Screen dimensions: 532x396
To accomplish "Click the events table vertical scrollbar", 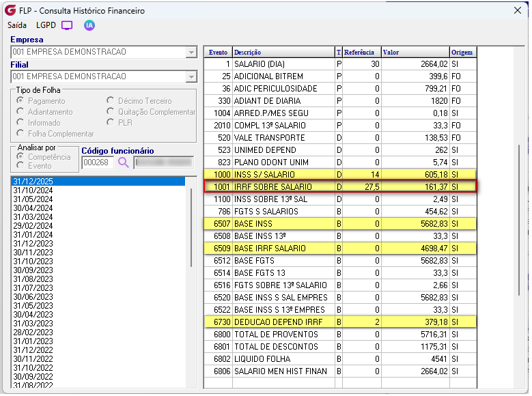I will click(x=519, y=221).
